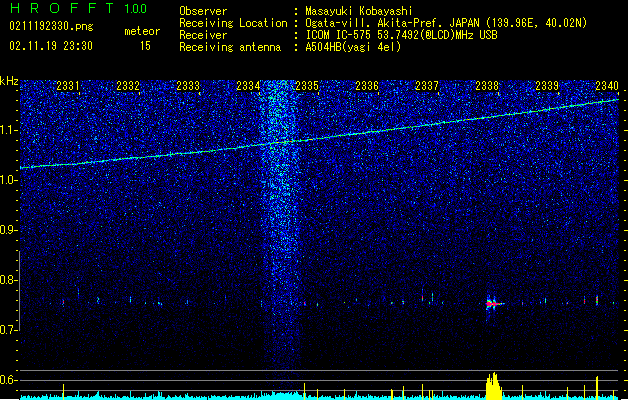Click observer name Masayuki Kobayashi
Viewport: 629px width, 400px height.
coord(359,11)
